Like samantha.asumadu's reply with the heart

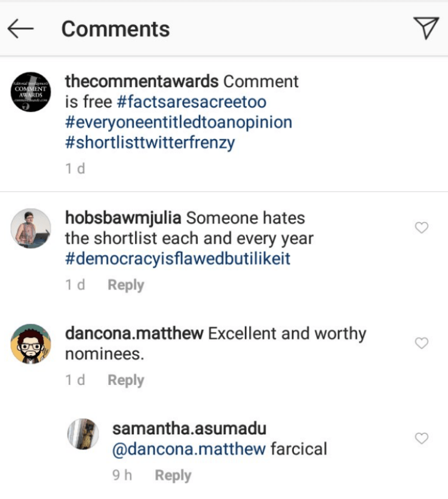pos(422,439)
